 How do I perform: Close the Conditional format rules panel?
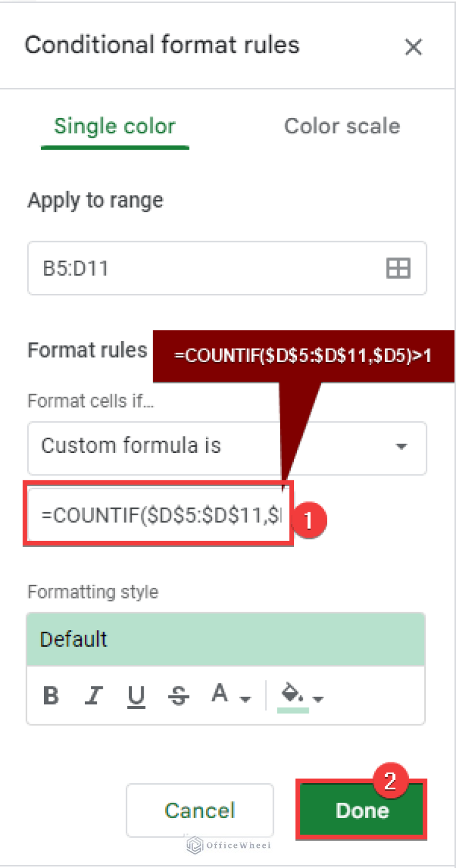click(x=414, y=47)
